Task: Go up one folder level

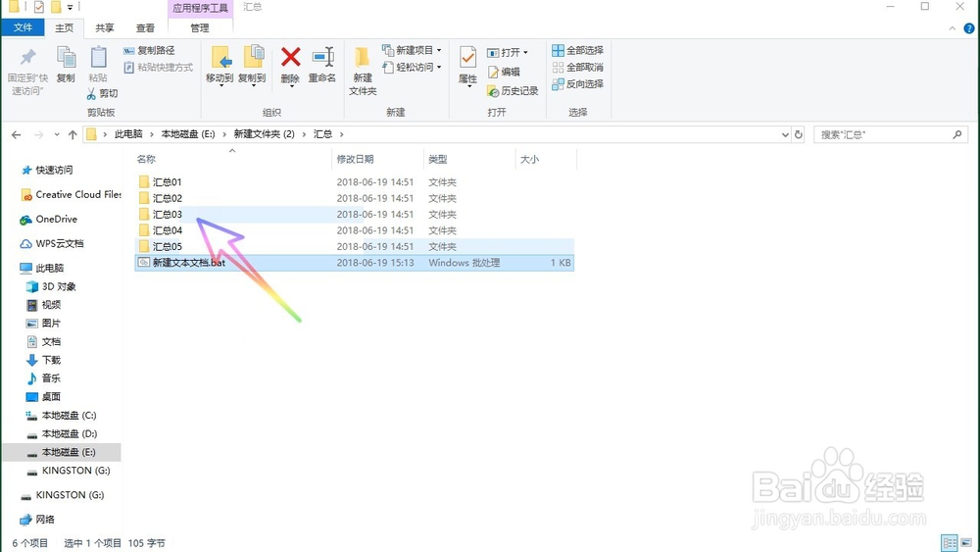Action: point(73,134)
